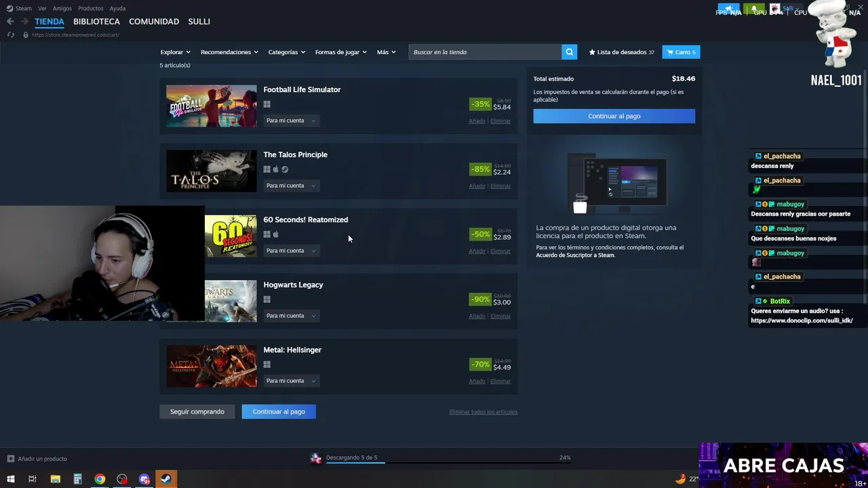Image resolution: width=868 pixels, height=488 pixels.
Task: Click Continuar al pago in the total panel
Action: [x=614, y=116]
